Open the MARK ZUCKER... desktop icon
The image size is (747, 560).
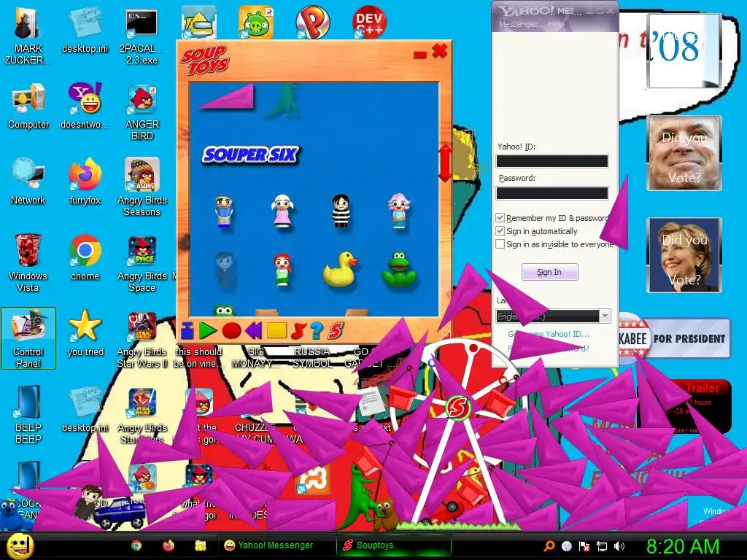(x=28, y=36)
